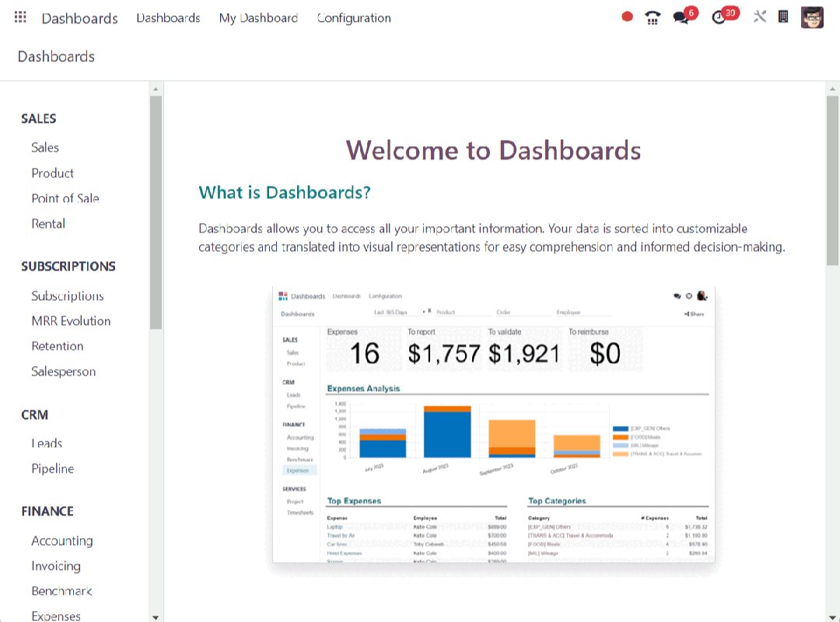This screenshot has height=622, width=840.
Task: Click the main page scrollbar thumb
Action: pos(832,180)
